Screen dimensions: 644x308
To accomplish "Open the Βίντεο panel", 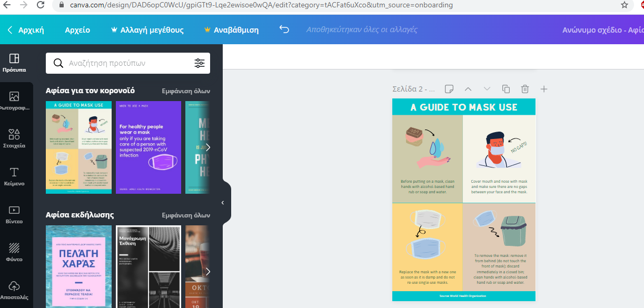I will [x=14, y=214].
